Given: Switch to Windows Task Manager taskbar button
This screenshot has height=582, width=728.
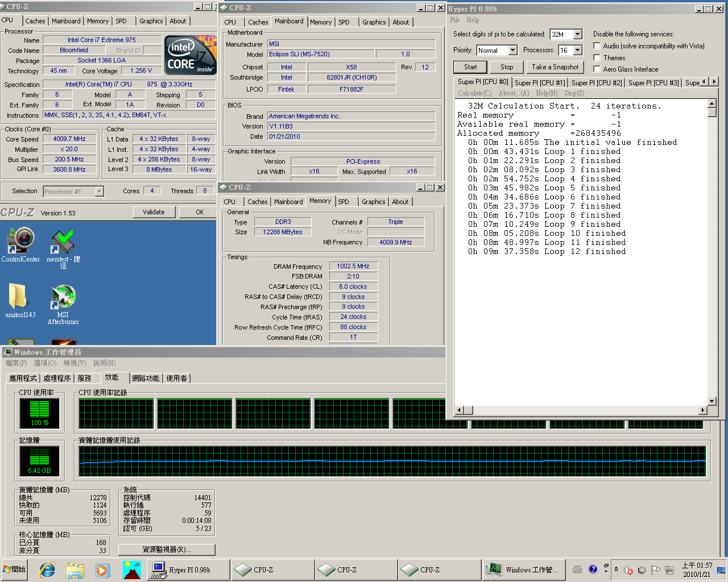Looking at the screenshot, I should coord(524,569).
